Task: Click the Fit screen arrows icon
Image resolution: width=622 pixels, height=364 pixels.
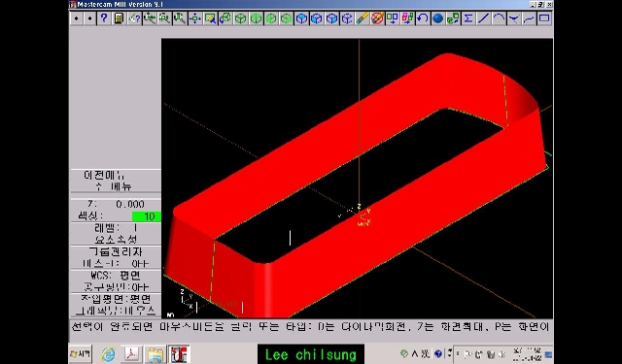Action: [x=194, y=18]
